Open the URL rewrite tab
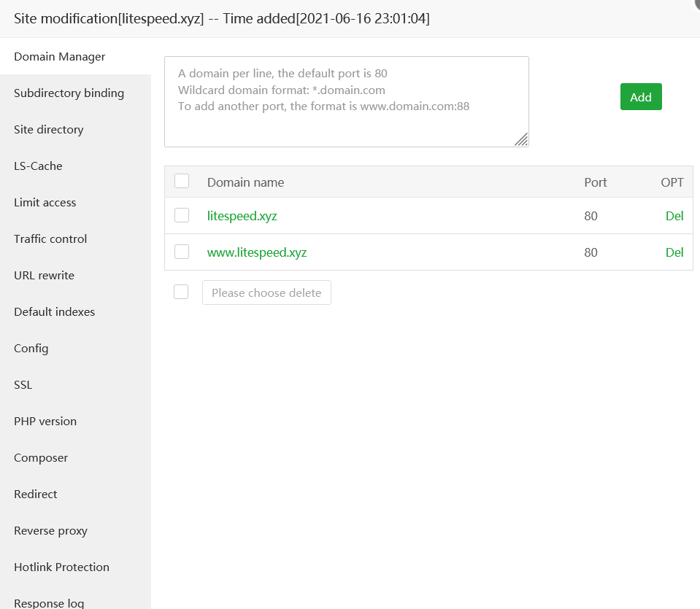 tap(44, 276)
